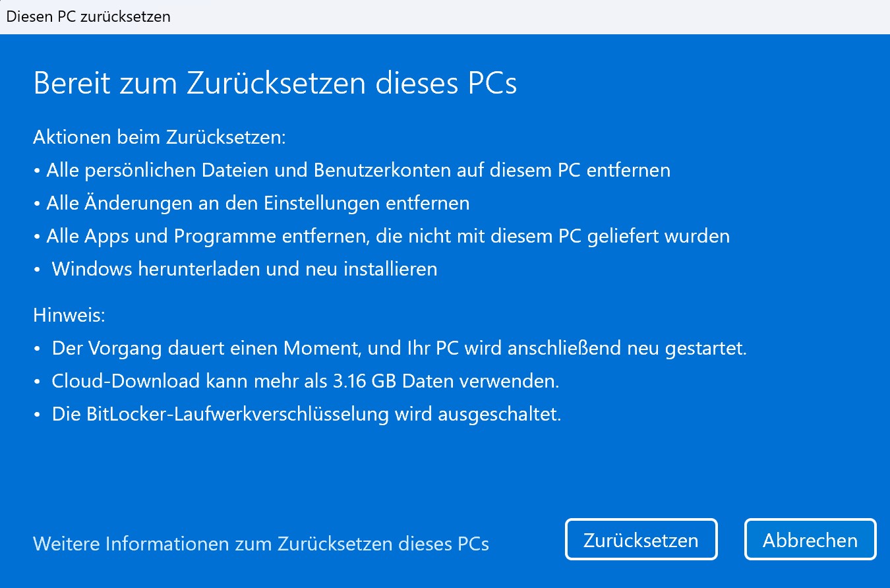Click the 'Diesen PC zurücksetzen' window title

[88, 16]
